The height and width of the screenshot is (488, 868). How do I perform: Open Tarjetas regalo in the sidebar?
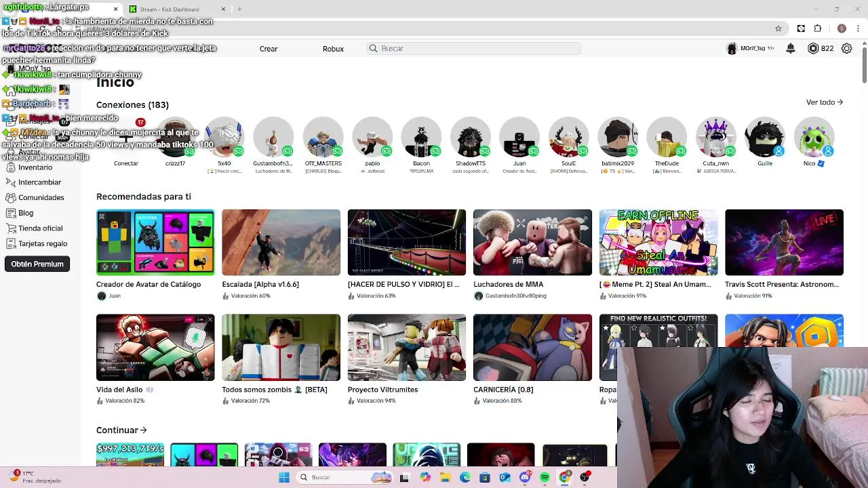tap(43, 243)
